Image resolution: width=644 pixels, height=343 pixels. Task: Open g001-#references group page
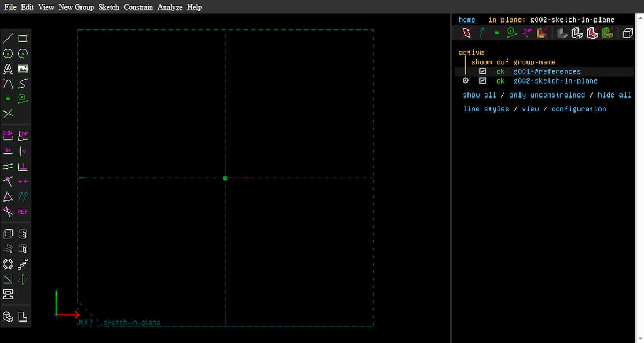pos(547,71)
